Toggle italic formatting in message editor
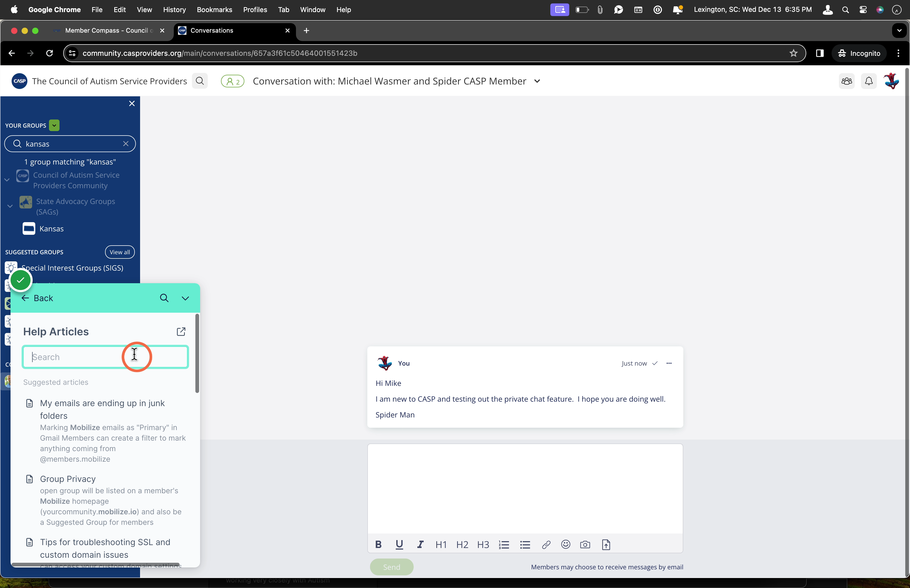This screenshot has width=910, height=588. [x=420, y=545]
